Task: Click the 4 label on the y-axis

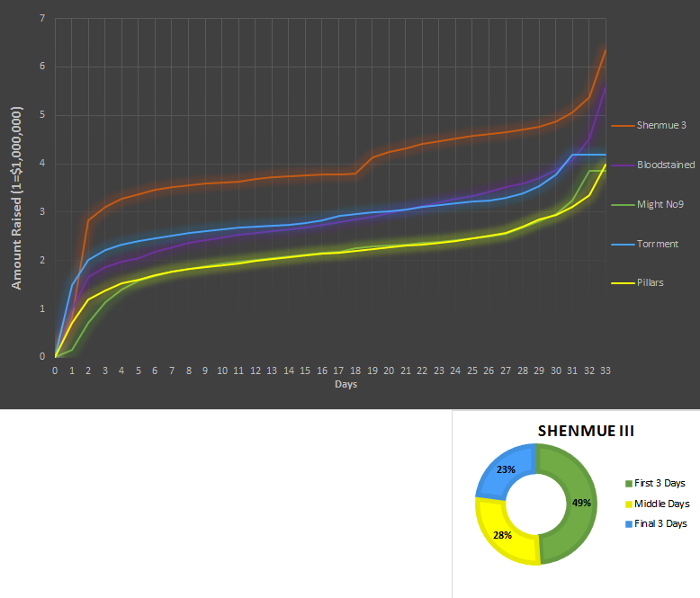Action: point(42,163)
